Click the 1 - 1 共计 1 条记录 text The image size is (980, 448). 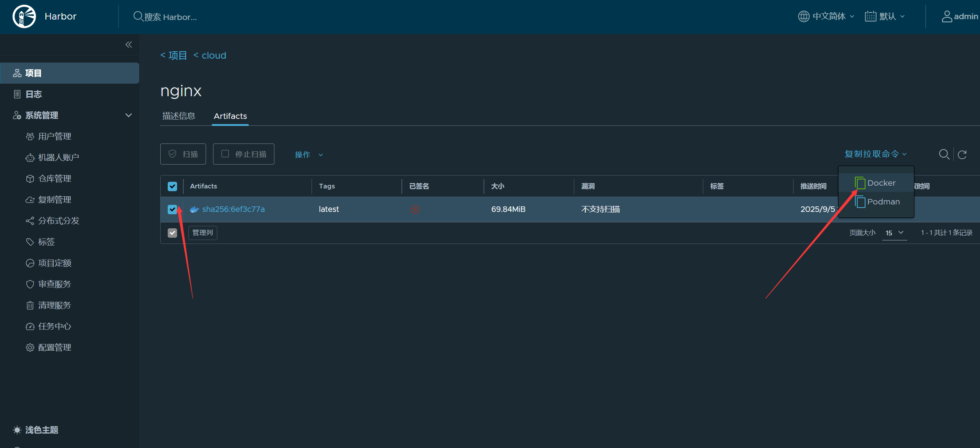pyautogui.click(x=947, y=233)
